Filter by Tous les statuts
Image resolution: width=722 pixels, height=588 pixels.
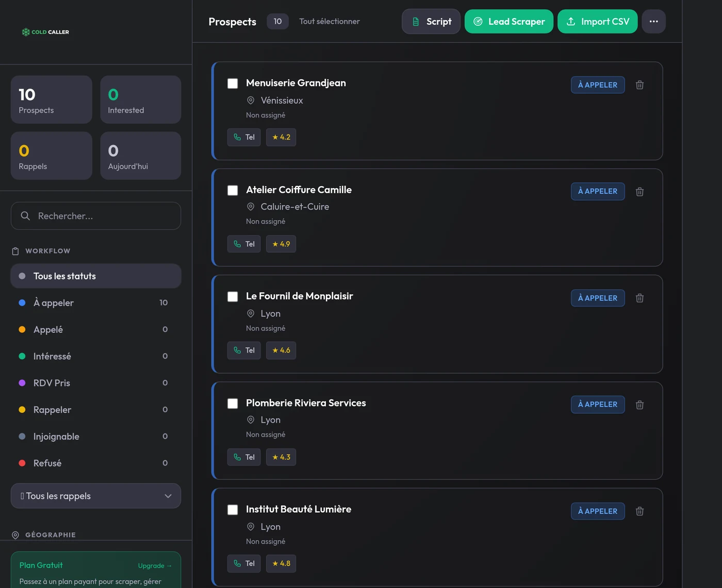coord(96,276)
